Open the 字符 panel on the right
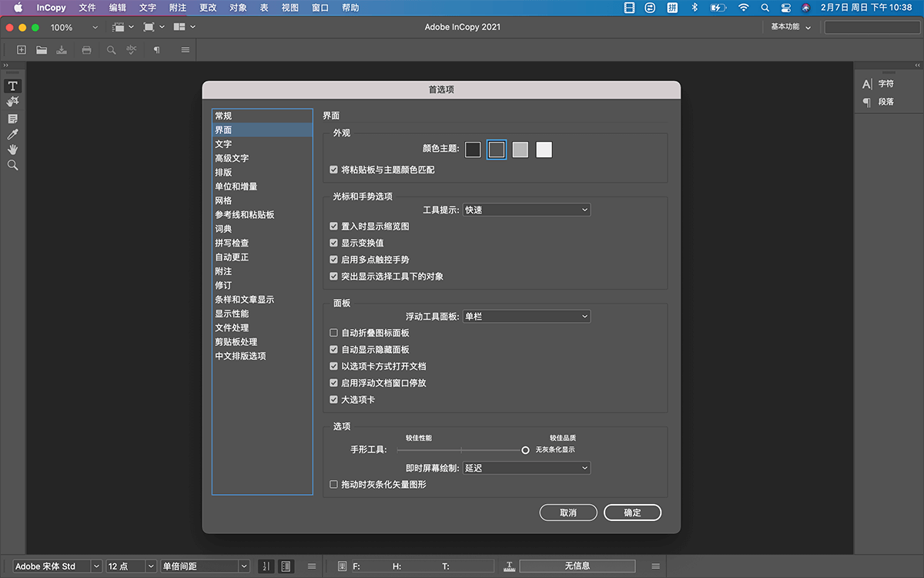This screenshot has width=924, height=578. pos(884,84)
